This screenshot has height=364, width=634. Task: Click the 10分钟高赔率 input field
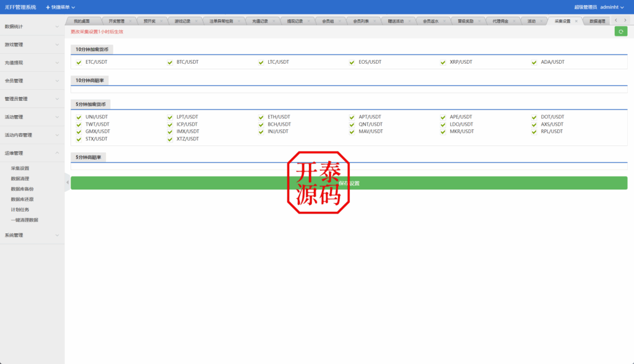pyautogui.click(x=349, y=90)
